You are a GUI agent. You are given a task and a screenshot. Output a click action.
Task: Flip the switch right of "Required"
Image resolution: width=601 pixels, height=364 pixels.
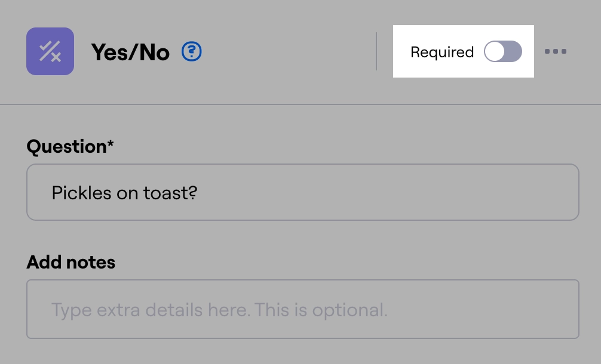click(502, 52)
